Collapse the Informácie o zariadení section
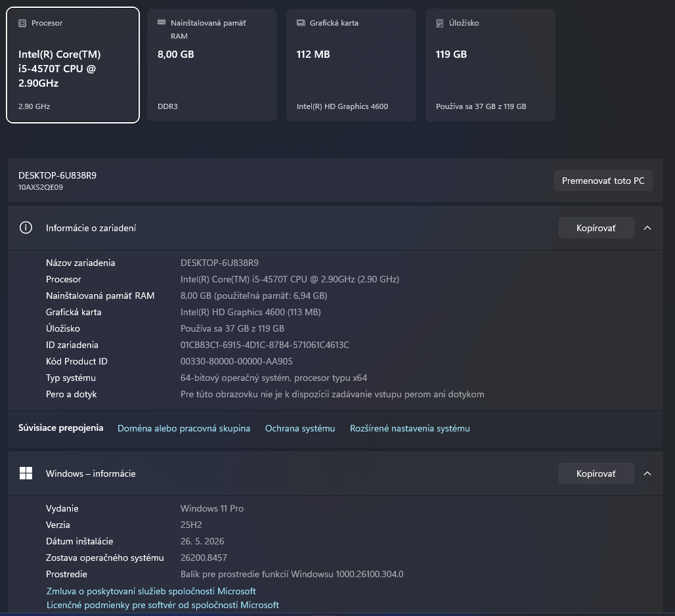The width and height of the screenshot is (675, 616). (647, 228)
